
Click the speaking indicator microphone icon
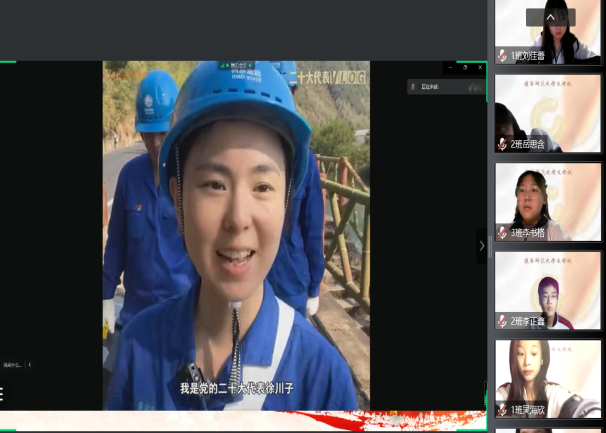(x=413, y=87)
